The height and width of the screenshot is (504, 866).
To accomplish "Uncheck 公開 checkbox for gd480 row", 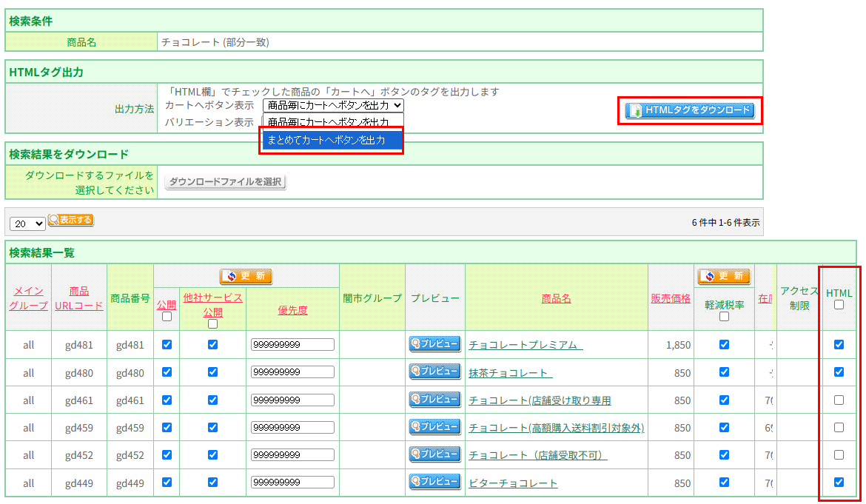I will tap(166, 372).
